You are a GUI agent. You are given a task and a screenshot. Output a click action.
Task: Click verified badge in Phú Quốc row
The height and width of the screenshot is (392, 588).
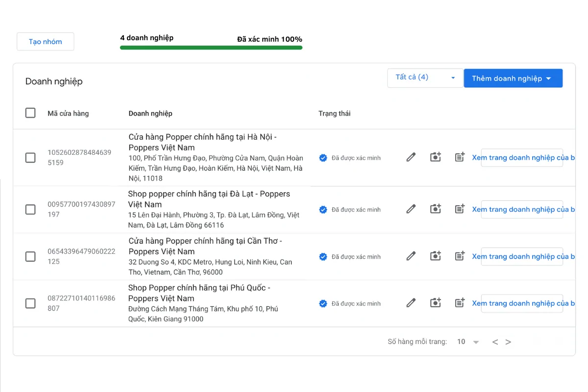pos(323,304)
